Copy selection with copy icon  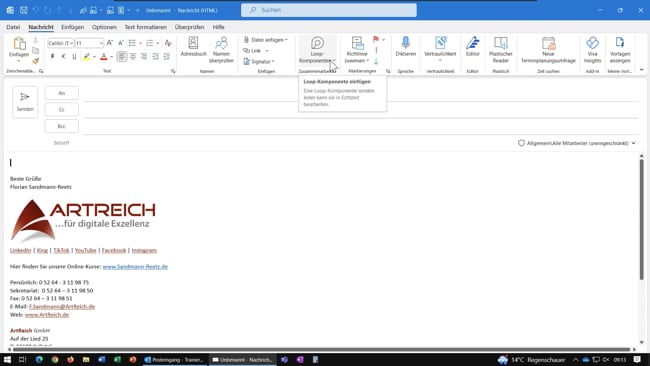tap(36, 51)
